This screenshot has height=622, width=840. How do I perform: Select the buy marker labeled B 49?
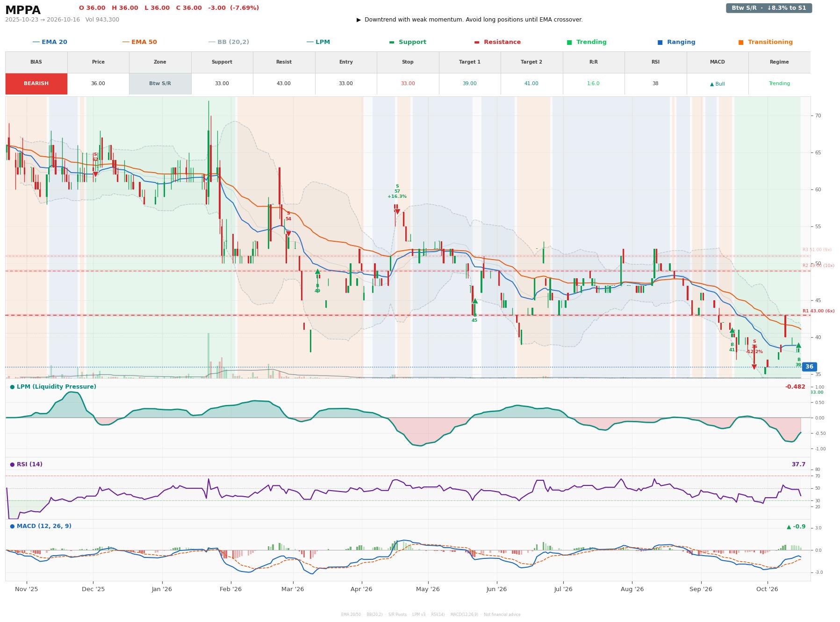[317, 271]
